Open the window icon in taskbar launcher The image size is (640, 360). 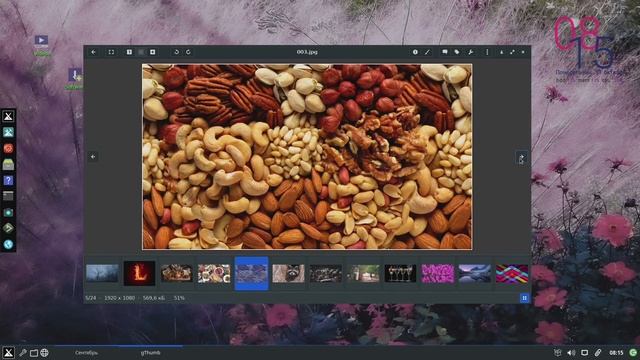click(34, 353)
